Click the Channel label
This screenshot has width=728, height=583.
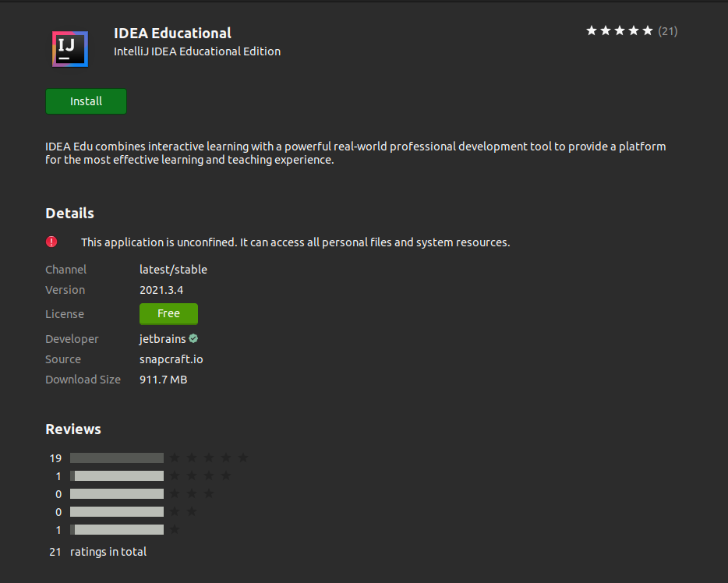(x=66, y=270)
